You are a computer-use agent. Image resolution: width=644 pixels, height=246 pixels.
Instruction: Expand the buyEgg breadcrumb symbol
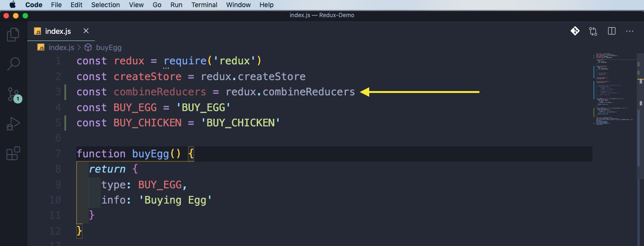pos(103,48)
